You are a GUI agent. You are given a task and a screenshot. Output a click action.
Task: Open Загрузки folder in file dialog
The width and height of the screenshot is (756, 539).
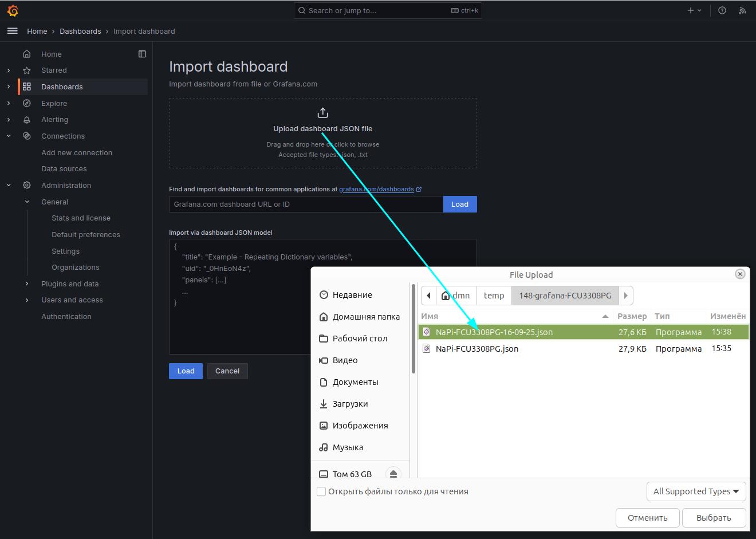344,404
